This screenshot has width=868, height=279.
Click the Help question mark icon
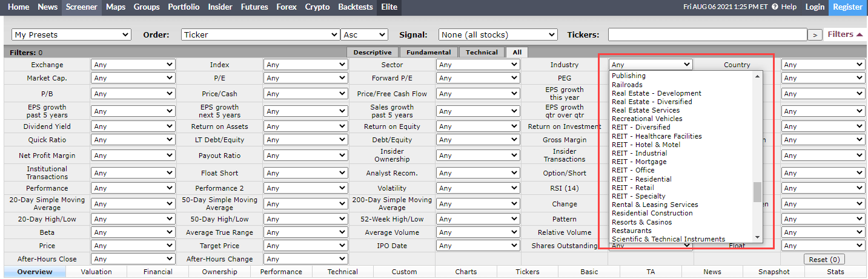[x=775, y=7]
